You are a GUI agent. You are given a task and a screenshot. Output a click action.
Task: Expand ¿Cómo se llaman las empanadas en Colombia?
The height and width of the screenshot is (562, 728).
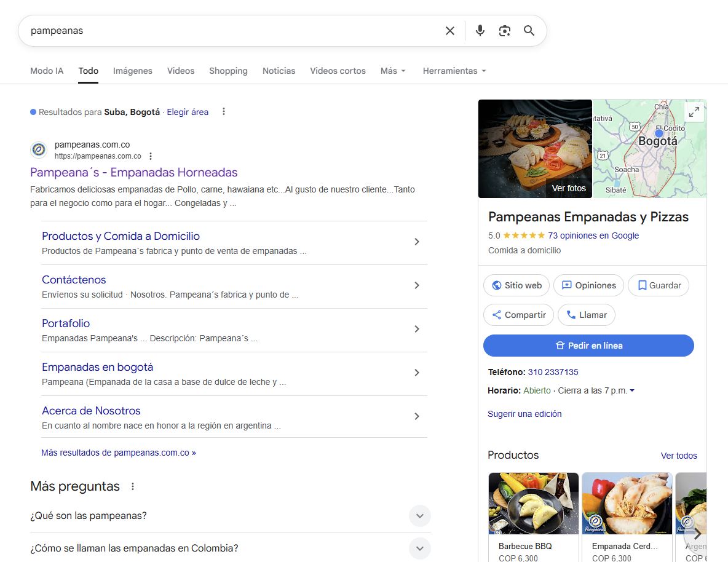tap(420, 548)
